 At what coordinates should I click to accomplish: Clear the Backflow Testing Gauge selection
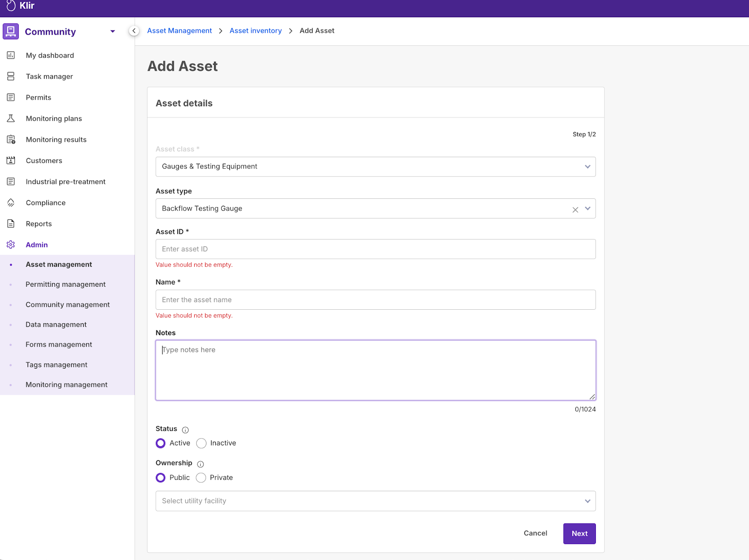tap(575, 210)
